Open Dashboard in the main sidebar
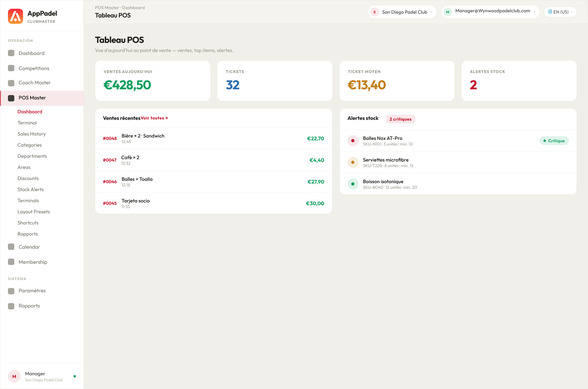Viewport: 588px width, 389px height. click(42, 53)
